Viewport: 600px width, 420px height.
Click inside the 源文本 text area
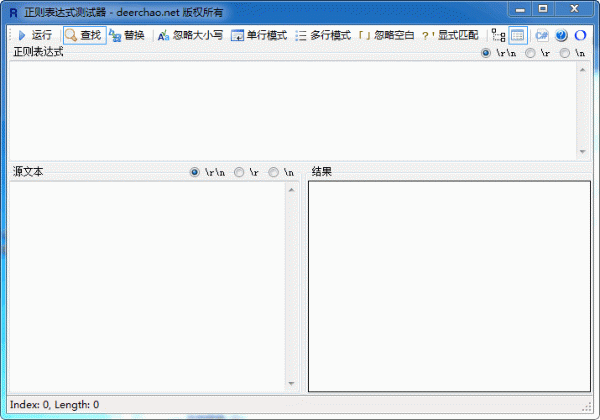coord(147,285)
